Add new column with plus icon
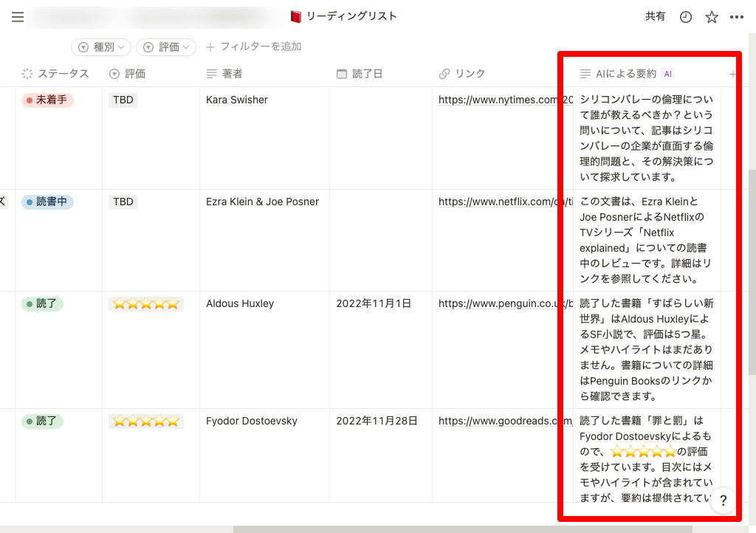756x533 pixels. 732,74
